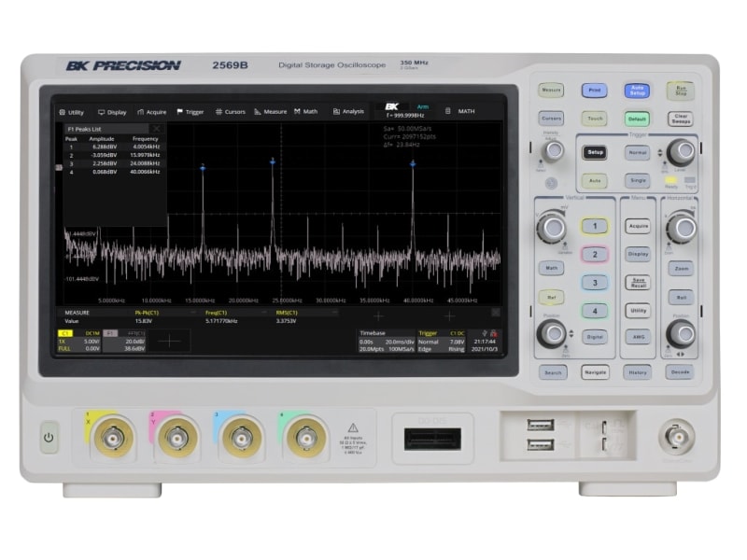This screenshot has width=747, height=560.
Task: Push the horizontal Position knob
Action: pyautogui.click(x=682, y=333)
